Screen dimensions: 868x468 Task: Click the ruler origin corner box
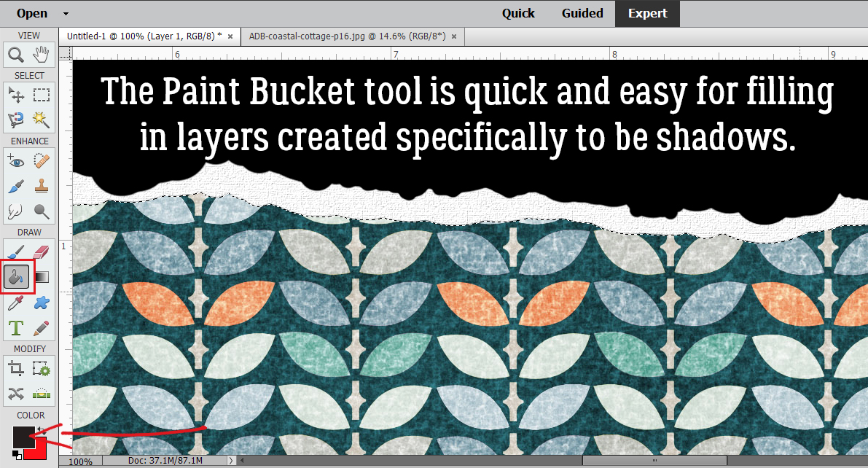pyautogui.click(x=66, y=53)
